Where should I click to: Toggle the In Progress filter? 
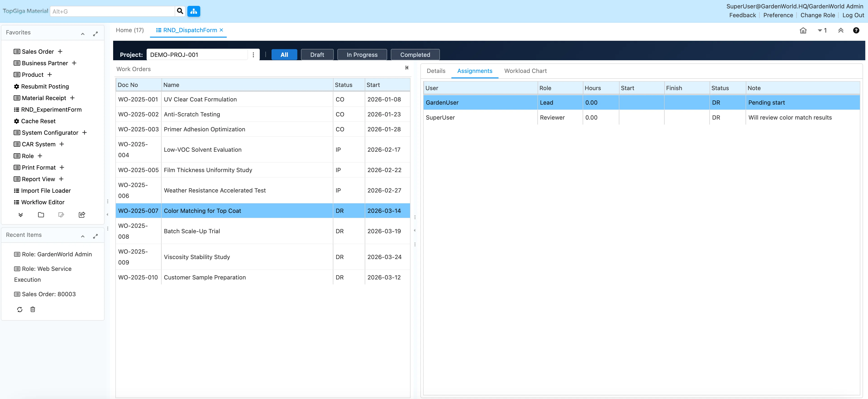pos(362,55)
